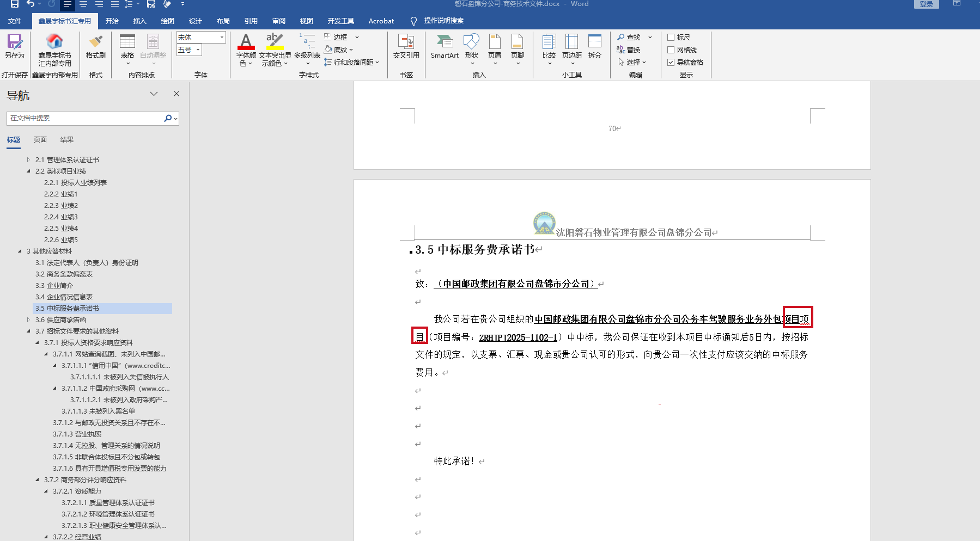Open the 宋体 font name dropdown
The height and width of the screenshot is (541, 980).
pyautogui.click(x=222, y=37)
